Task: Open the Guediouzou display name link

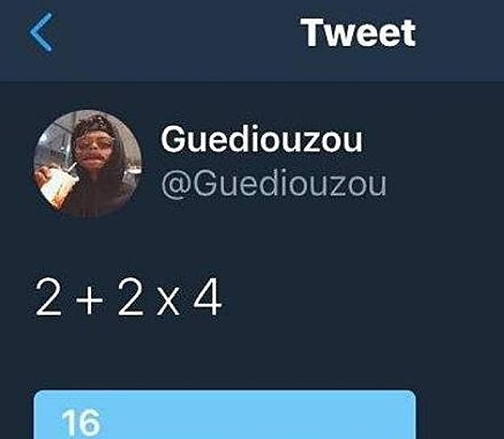Action: [x=262, y=139]
